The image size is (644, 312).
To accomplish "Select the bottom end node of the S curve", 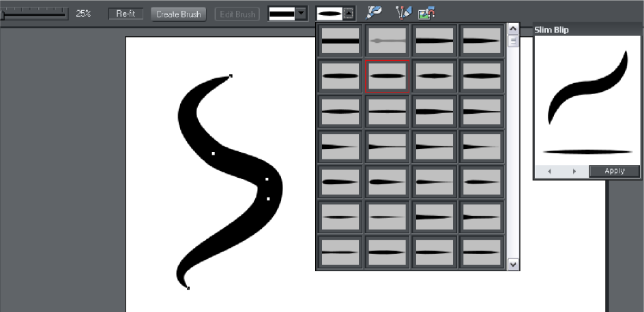I will [188, 288].
